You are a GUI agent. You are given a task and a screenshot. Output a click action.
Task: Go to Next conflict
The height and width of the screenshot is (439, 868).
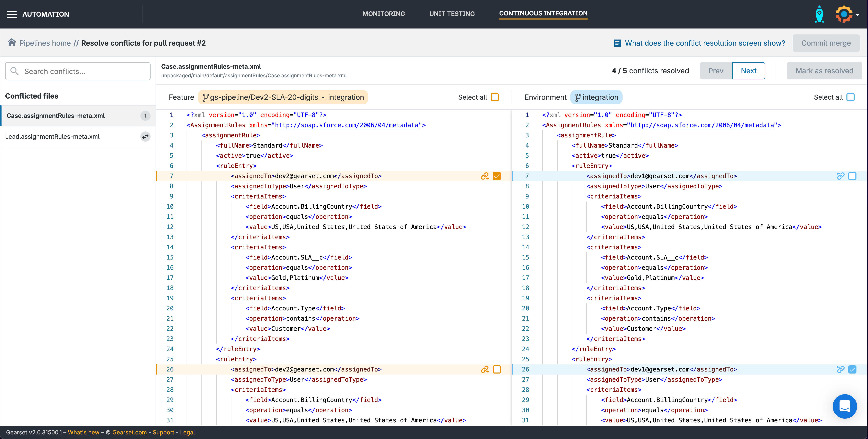748,71
